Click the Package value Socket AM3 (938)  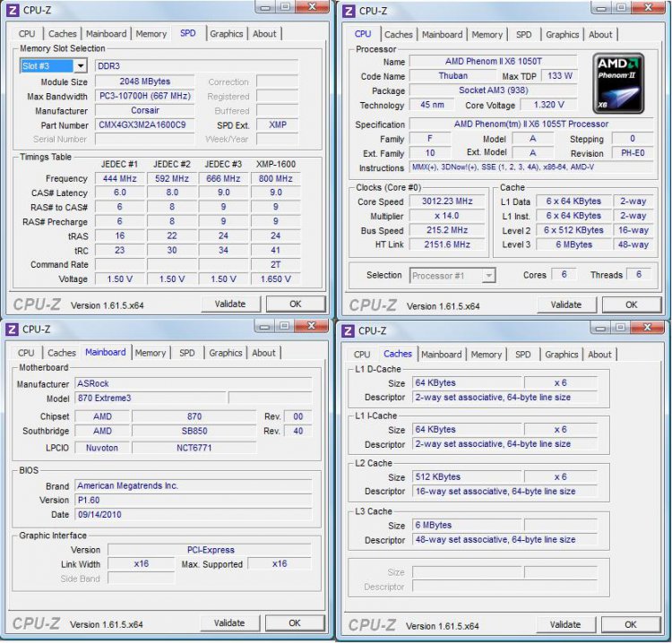pyautogui.click(x=493, y=90)
